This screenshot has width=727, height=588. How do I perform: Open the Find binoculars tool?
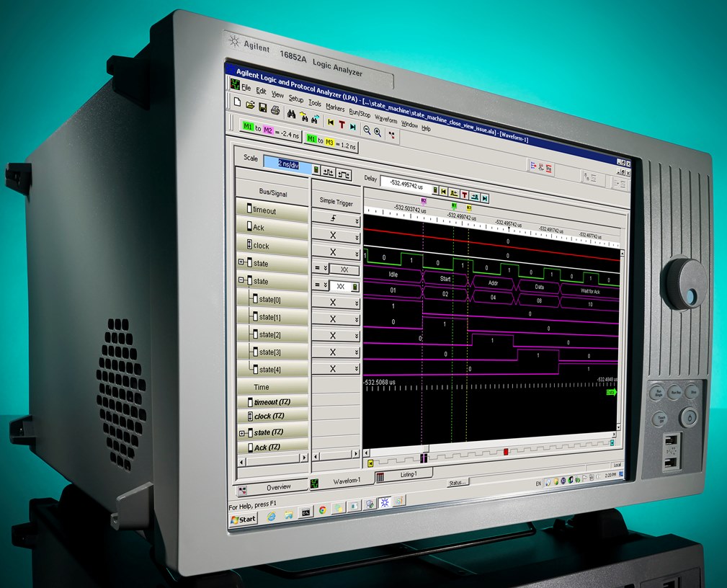pos(291,113)
